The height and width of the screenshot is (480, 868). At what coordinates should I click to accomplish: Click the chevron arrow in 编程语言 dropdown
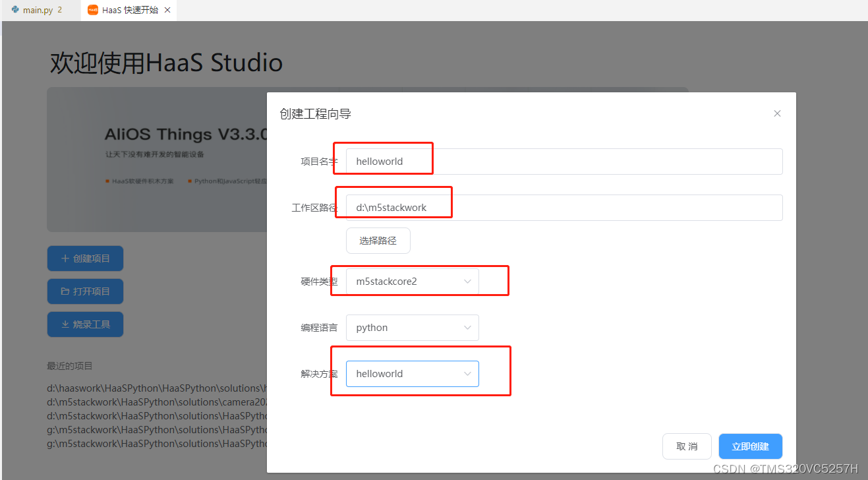pyautogui.click(x=467, y=328)
